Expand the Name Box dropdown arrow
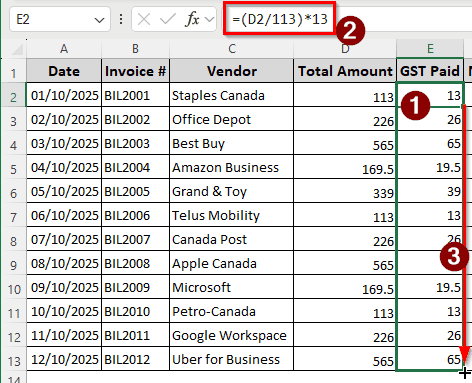Image resolution: width=472 pixels, height=383 pixels. (x=99, y=20)
